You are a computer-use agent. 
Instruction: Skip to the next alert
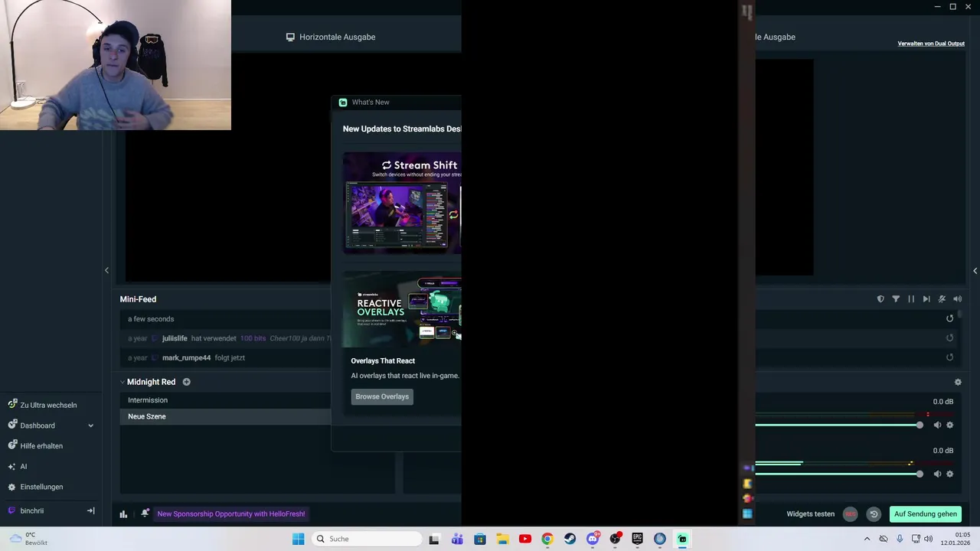(926, 299)
